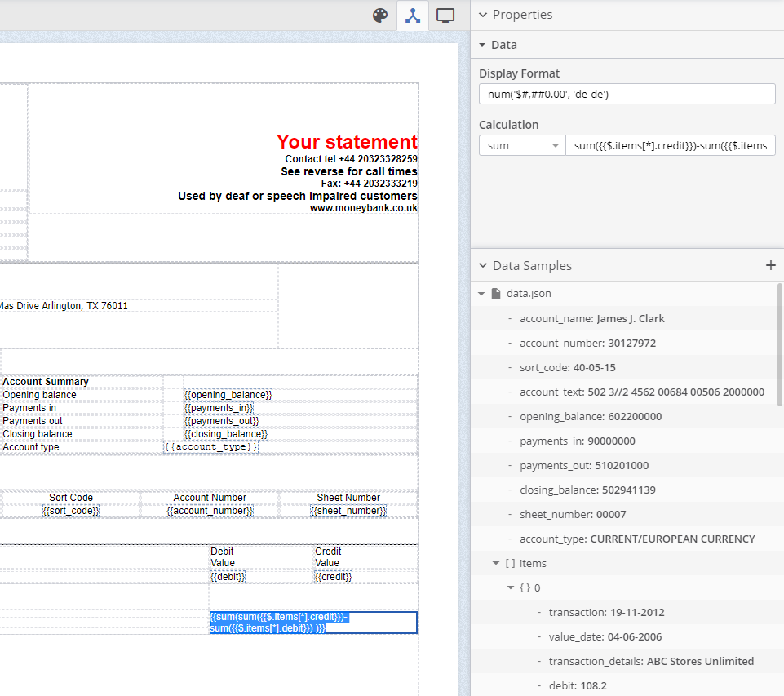Collapse the Data Samples panel
The width and height of the screenshot is (784, 696).
click(x=480, y=265)
